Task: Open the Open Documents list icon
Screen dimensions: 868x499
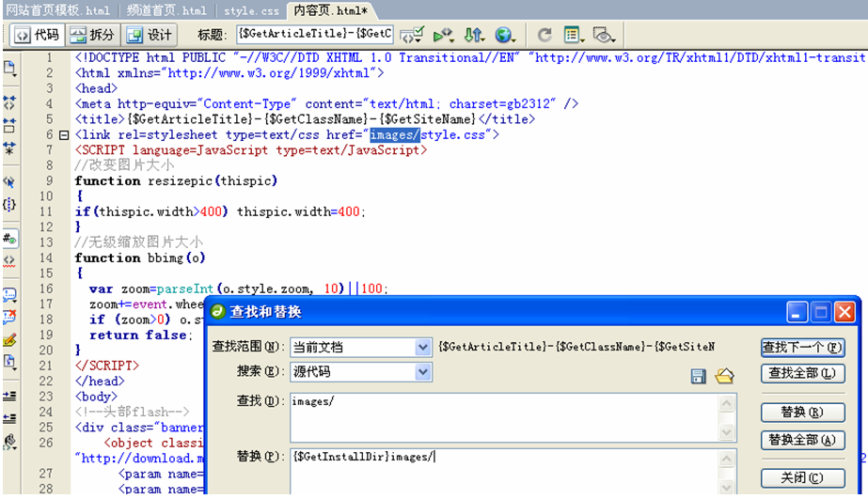Action: point(10,69)
